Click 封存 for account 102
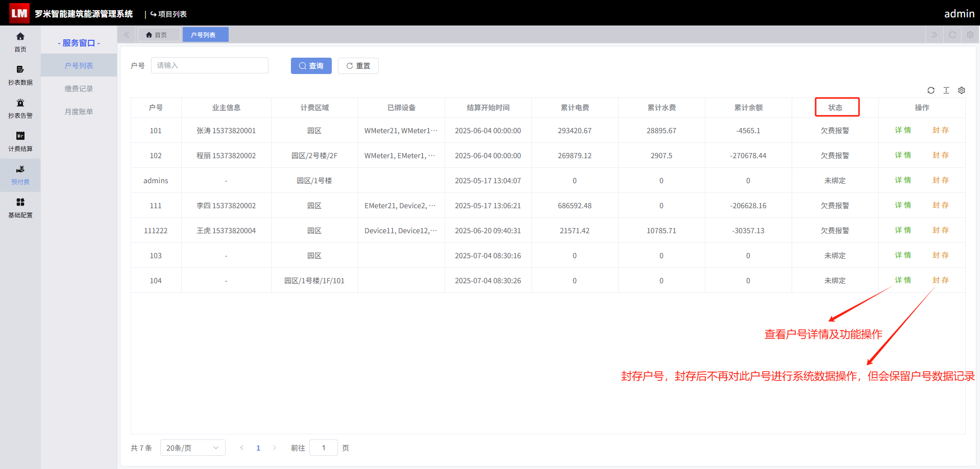The width and height of the screenshot is (980, 469). tap(941, 155)
